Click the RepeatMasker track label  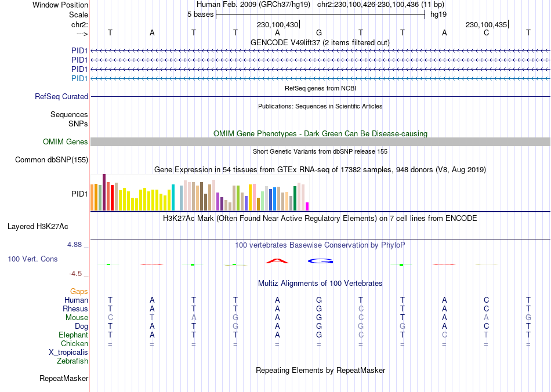pos(64,378)
